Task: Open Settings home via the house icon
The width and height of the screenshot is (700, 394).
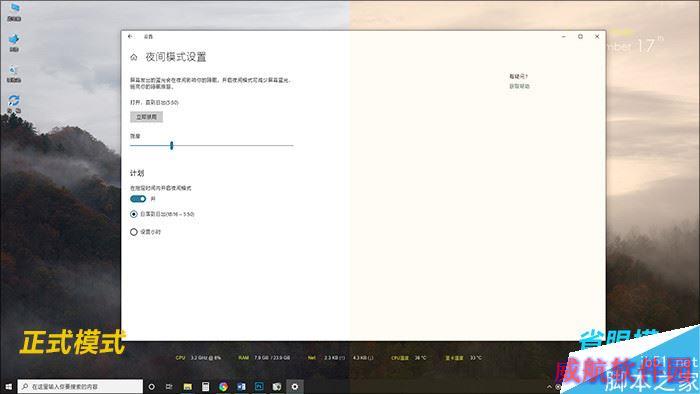Action: point(133,57)
